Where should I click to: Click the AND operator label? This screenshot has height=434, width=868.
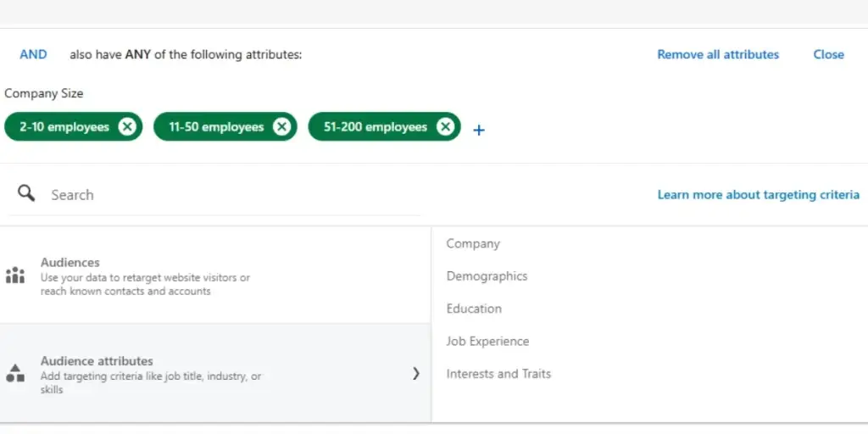33,54
